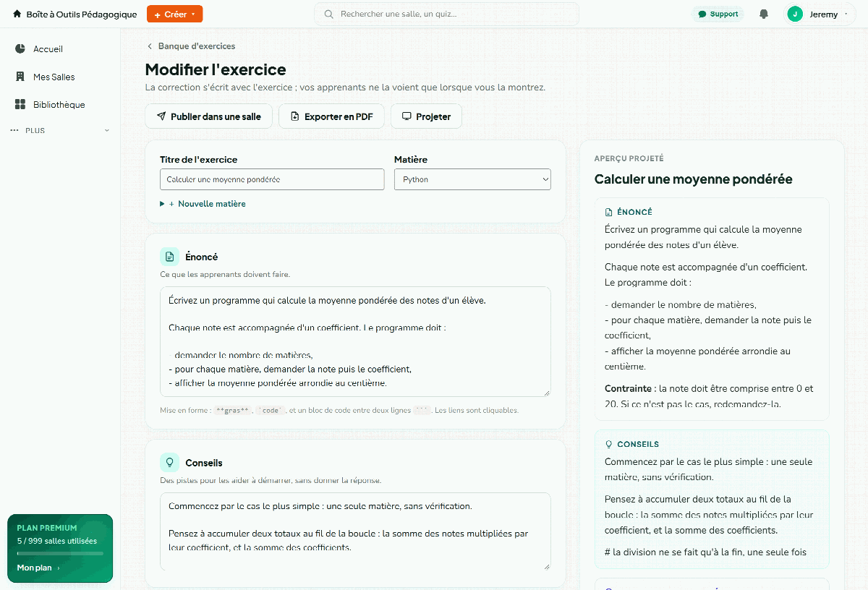Click the home icon beside Boîte à Outils Pédagogique
The image size is (868, 590).
[17, 14]
